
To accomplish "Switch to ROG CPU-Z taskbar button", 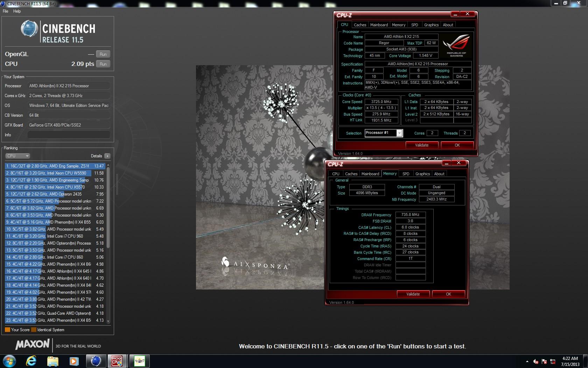I will pyautogui.click(x=117, y=361).
